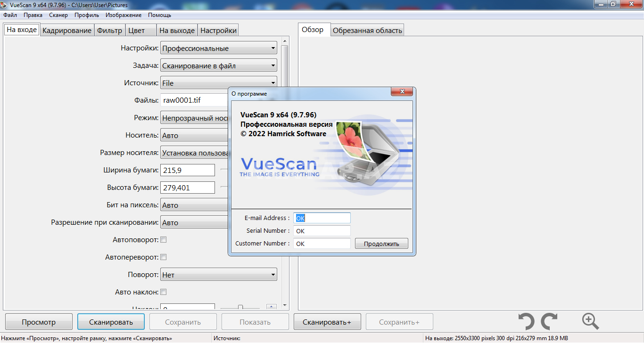Open the Помощь menu
This screenshot has height=343, width=644.
159,15
